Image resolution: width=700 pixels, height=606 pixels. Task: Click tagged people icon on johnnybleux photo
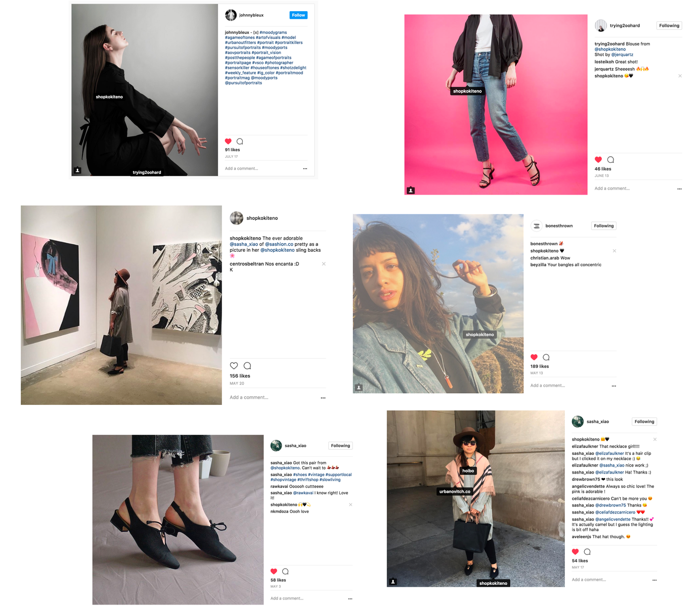pos(77,170)
